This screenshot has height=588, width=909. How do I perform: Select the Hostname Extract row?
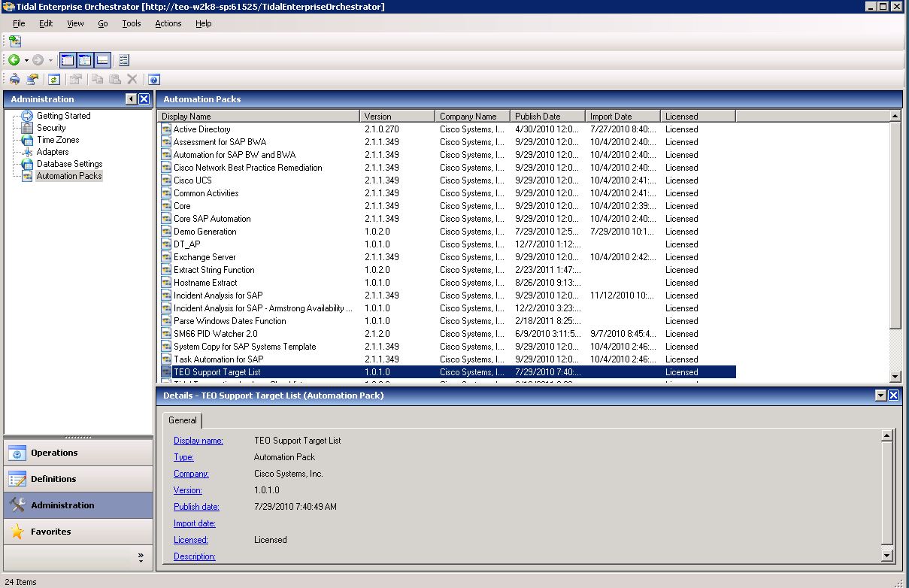pos(447,283)
